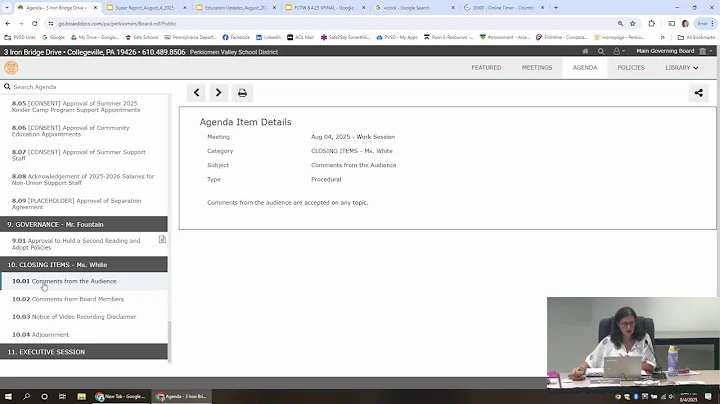
Task: Open agenda item 8.05 Kinder Camp Appointments
Action: pos(76,107)
